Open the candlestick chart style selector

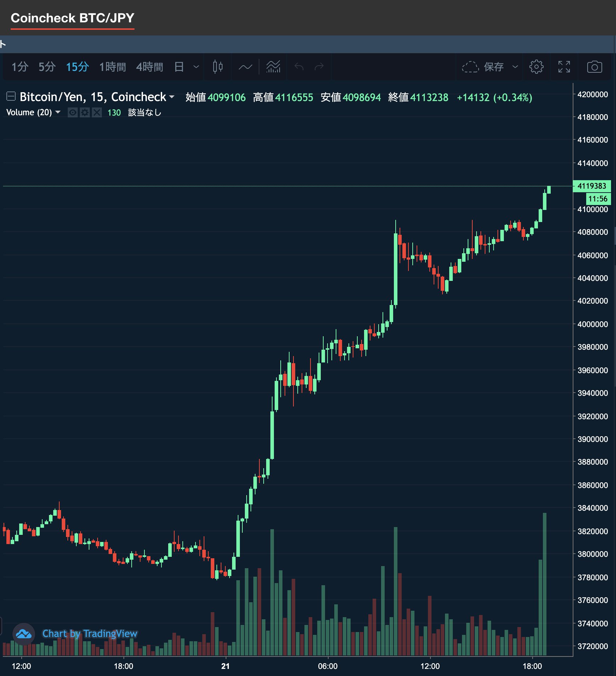click(218, 67)
